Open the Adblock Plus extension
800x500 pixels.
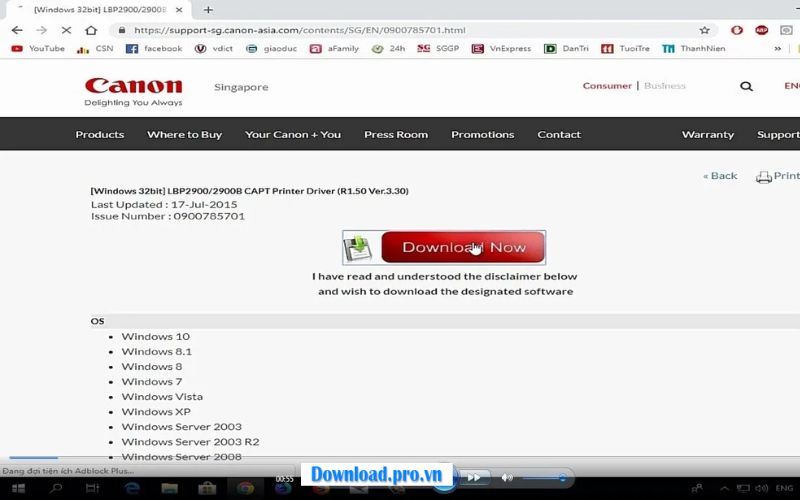(761, 30)
